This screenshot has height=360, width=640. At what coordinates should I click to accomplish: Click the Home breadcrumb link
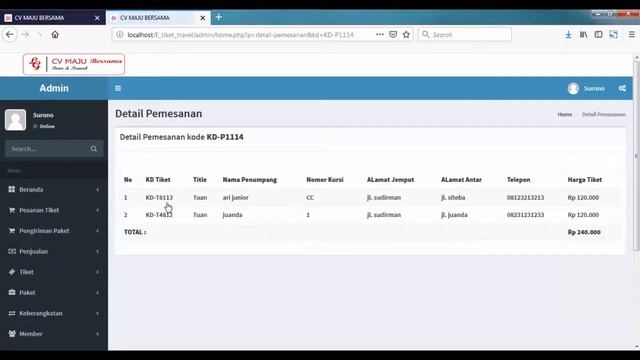[x=565, y=114]
